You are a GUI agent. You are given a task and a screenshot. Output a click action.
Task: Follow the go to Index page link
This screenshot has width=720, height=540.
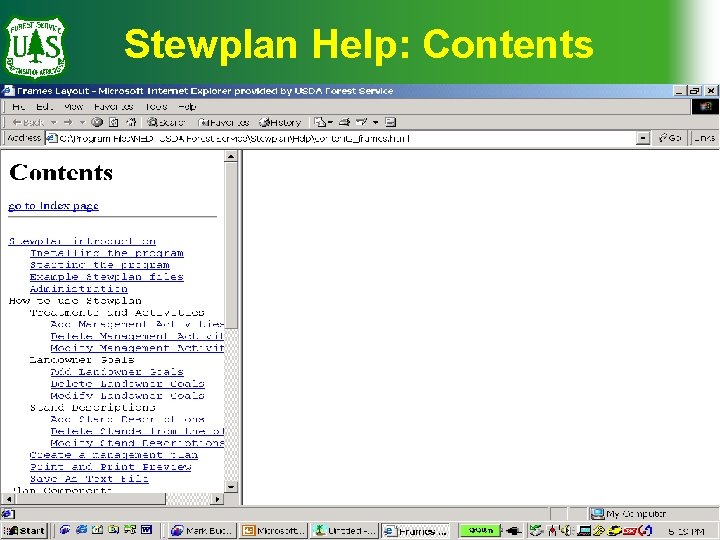click(x=53, y=206)
